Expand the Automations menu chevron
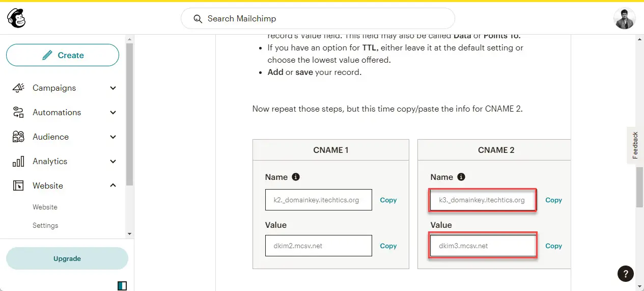 pos(113,112)
